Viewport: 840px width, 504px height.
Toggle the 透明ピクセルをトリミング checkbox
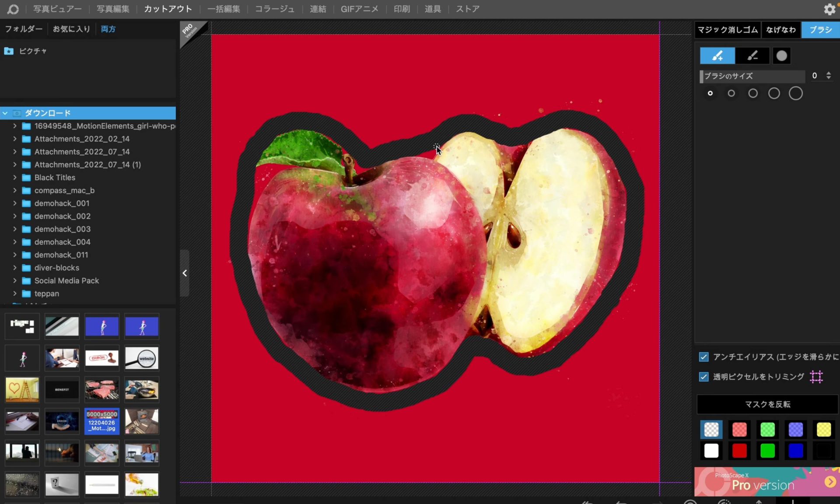coord(703,377)
